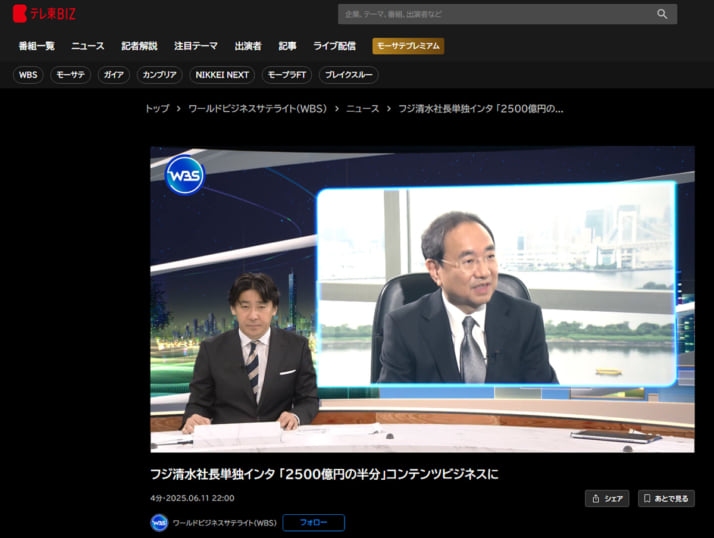Open 出演者 menu item

click(x=248, y=46)
